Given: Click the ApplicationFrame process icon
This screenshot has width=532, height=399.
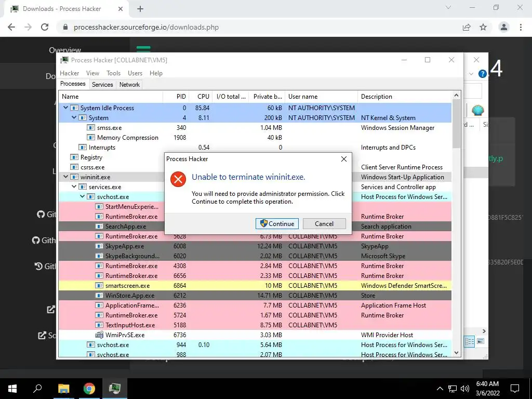Looking at the screenshot, I should pos(99,305).
